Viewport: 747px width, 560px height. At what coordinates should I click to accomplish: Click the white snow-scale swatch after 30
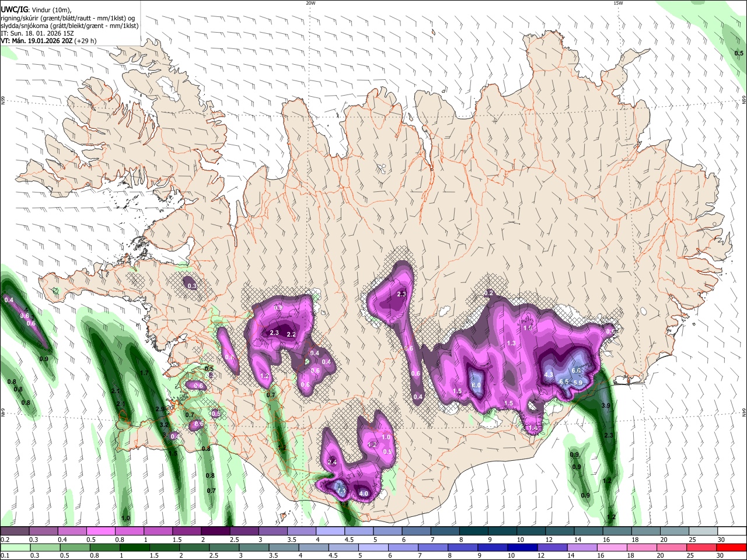pos(732,531)
